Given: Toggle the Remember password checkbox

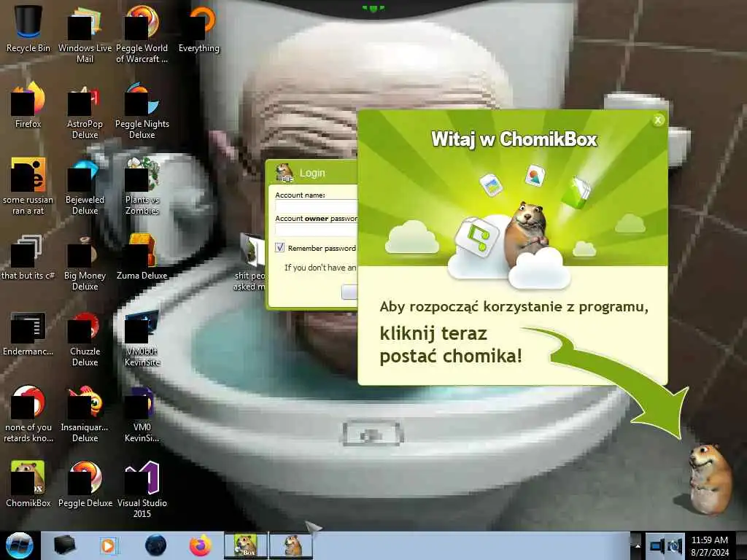Looking at the screenshot, I should point(279,248).
